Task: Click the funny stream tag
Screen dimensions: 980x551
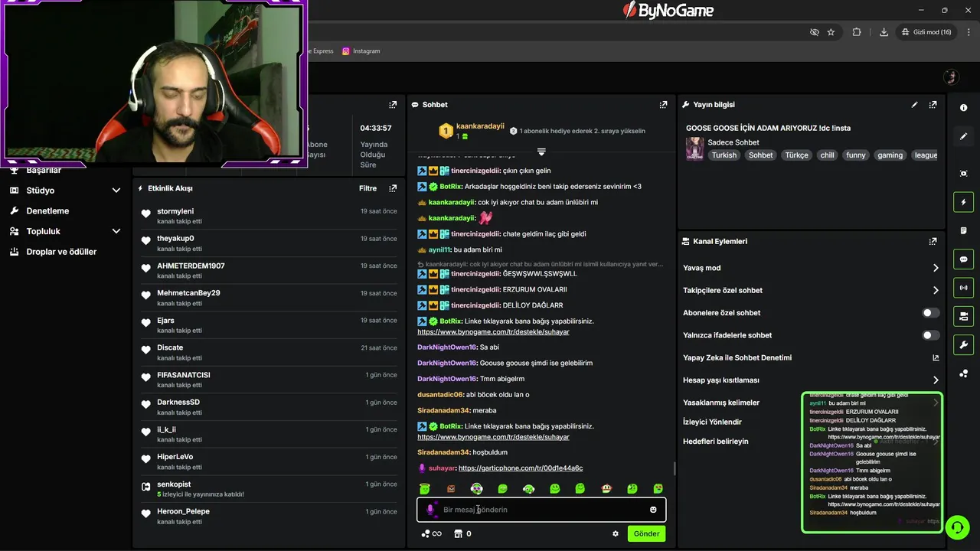Action: click(x=856, y=155)
